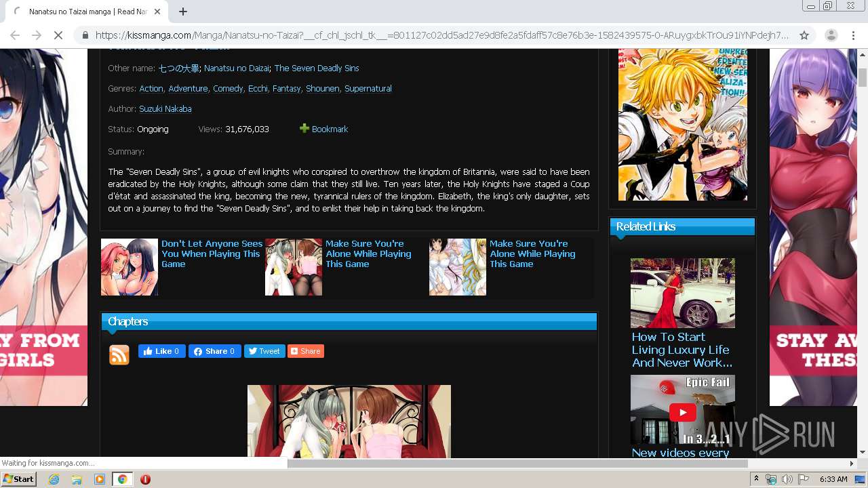Click the Related Links header
The height and width of the screenshot is (488, 868).
click(x=682, y=227)
